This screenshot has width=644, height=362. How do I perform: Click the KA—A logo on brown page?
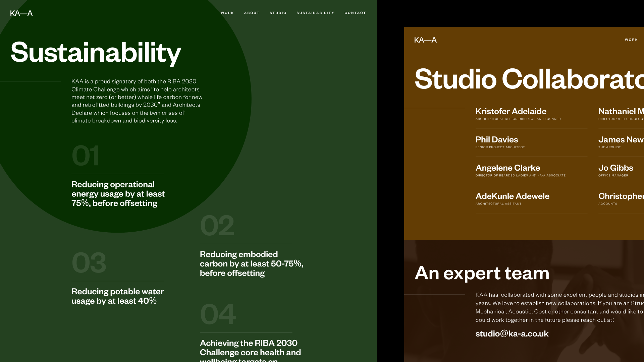(425, 40)
